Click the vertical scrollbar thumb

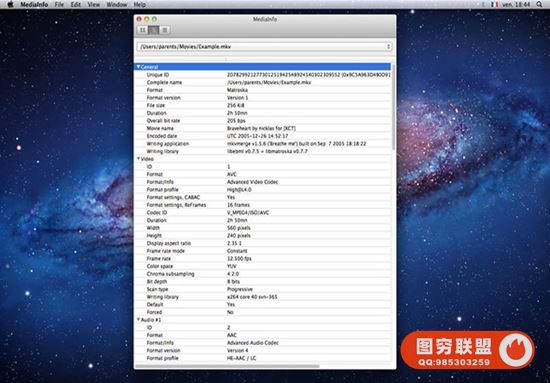[394, 107]
